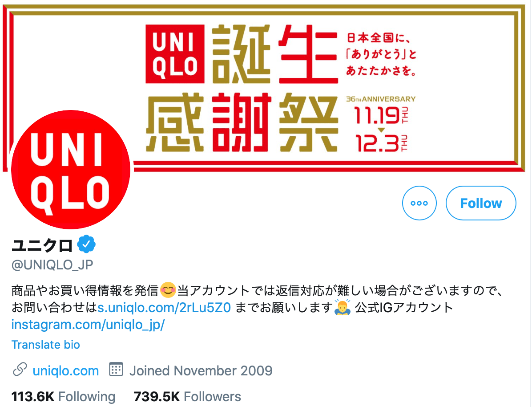Click the Joined November 2009 text

201,370
